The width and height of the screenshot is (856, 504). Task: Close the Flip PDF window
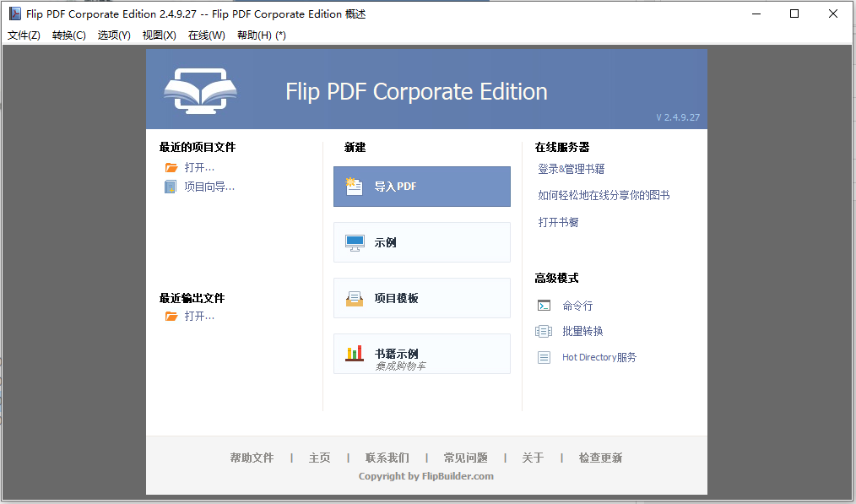(x=833, y=14)
